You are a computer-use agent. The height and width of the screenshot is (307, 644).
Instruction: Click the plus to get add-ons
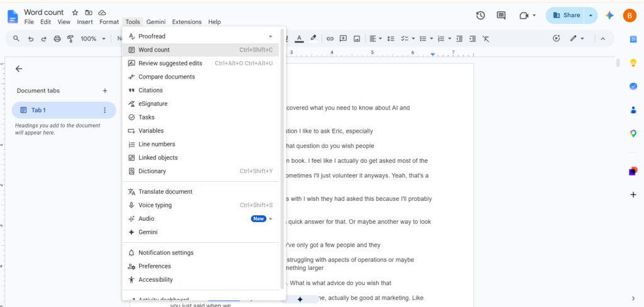[633, 194]
